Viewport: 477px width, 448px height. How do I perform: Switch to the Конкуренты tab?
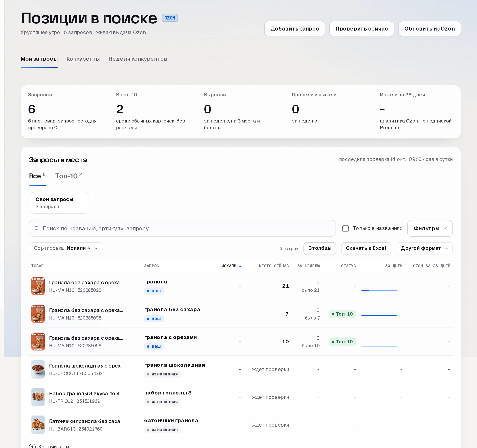(83, 59)
